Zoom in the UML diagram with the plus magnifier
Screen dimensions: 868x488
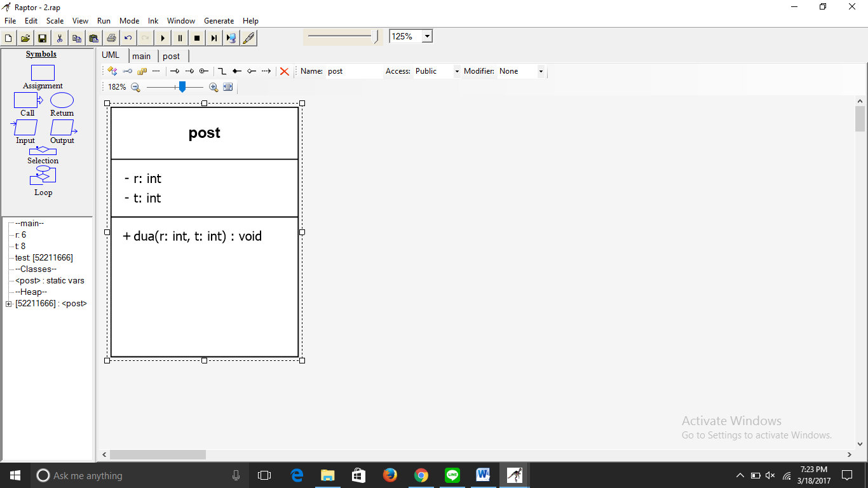pos(214,87)
